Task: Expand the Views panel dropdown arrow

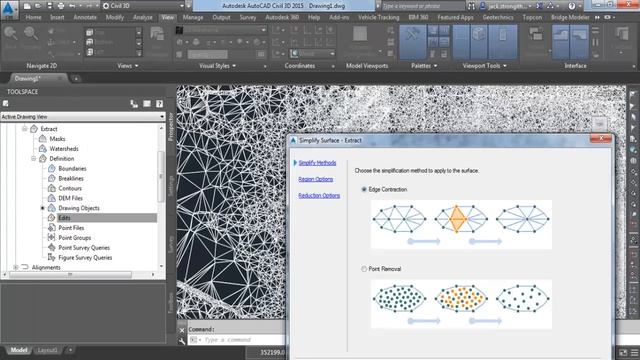Action: coord(136,66)
